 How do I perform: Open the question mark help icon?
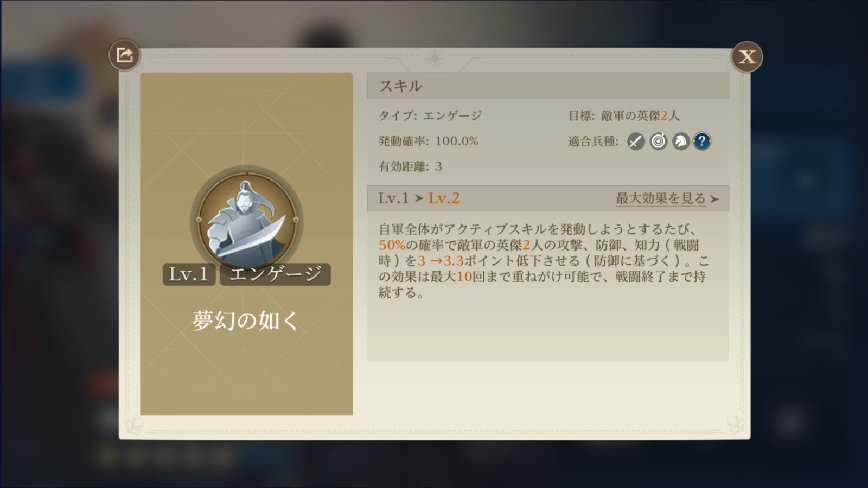(x=702, y=142)
